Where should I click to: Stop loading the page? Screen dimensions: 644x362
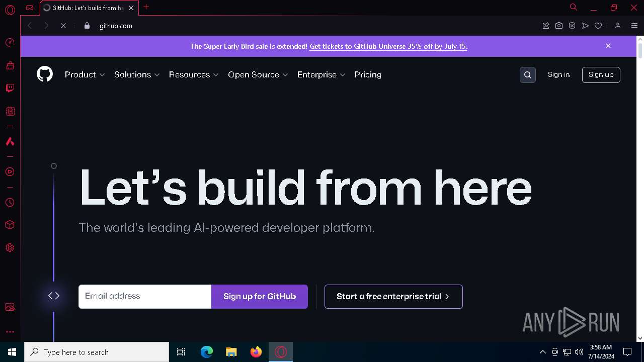coord(63,26)
